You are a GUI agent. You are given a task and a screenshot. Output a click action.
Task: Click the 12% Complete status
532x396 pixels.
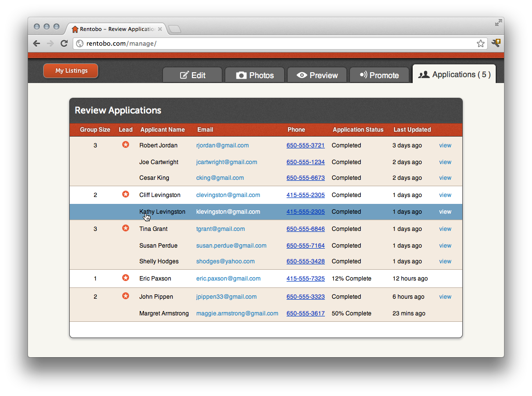(351, 279)
